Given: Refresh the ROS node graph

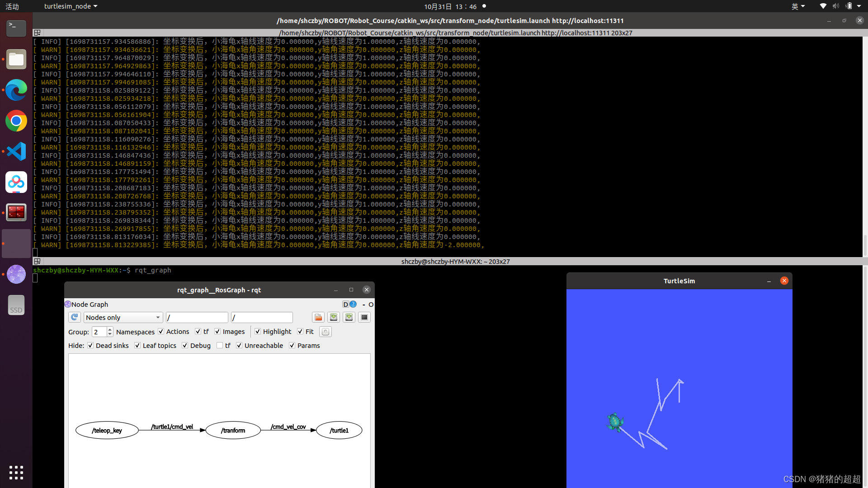Looking at the screenshot, I should point(75,317).
